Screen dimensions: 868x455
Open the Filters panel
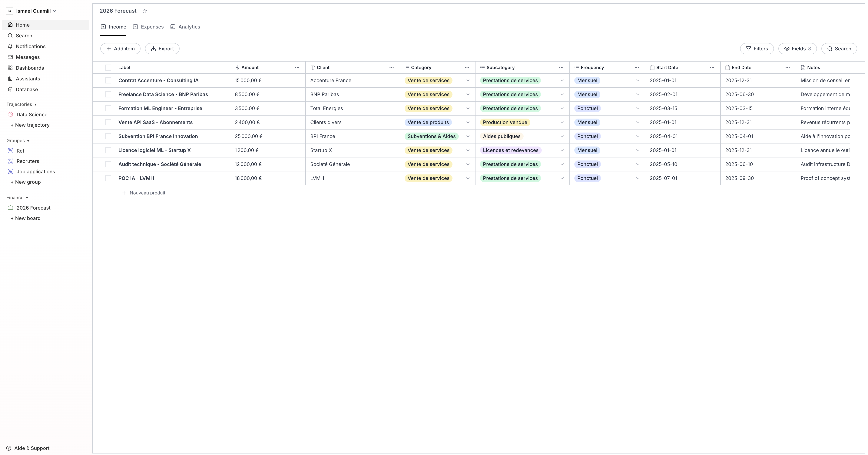click(757, 49)
